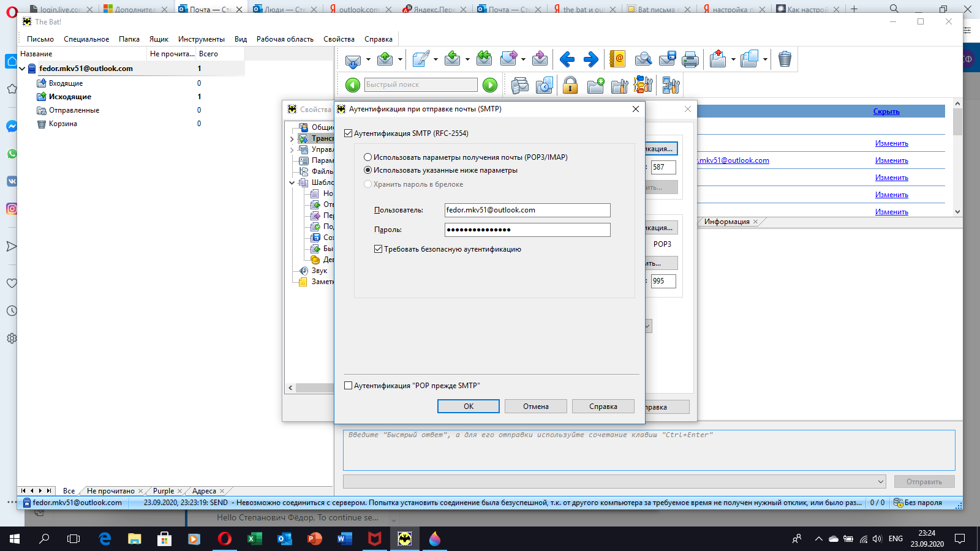Image resolution: width=980 pixels, height=551 pixels.
Task: Click the Скрыть link
Action: pyautogui.click(x=886, y=111)
